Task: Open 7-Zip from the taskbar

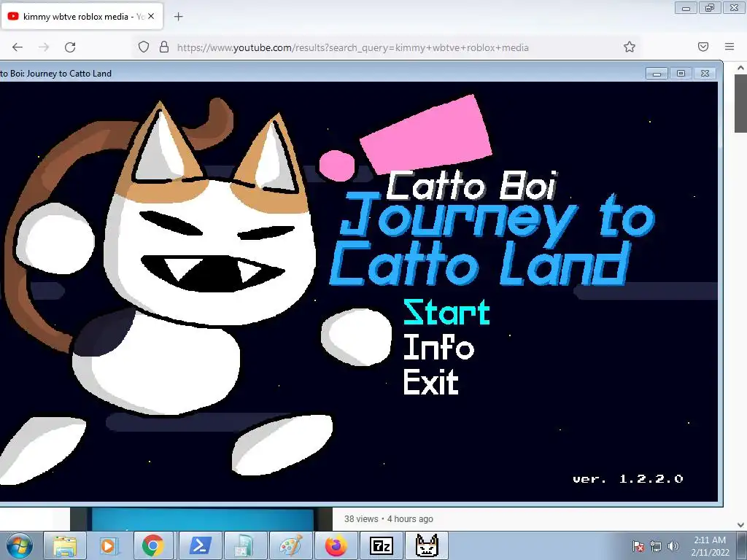Action: [382, 545]
